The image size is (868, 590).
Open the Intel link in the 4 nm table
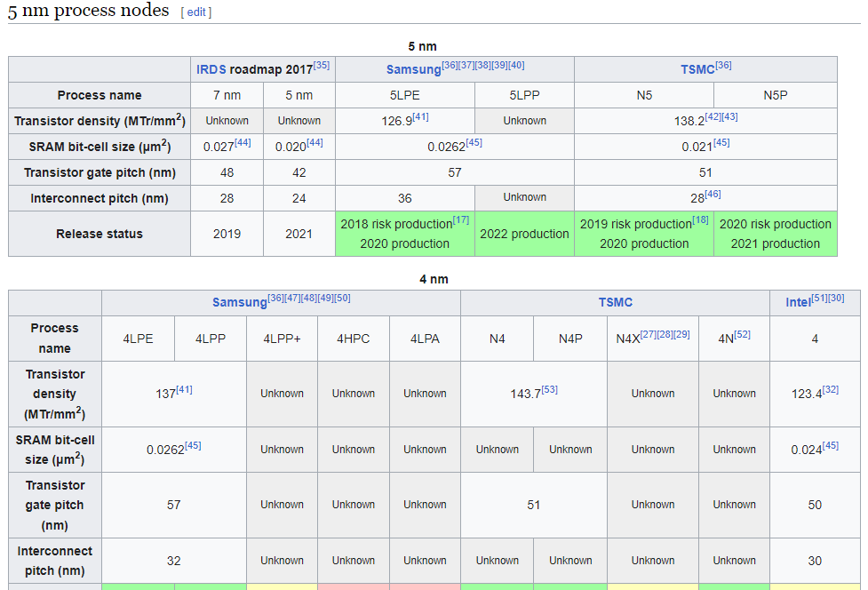point(798,302)
